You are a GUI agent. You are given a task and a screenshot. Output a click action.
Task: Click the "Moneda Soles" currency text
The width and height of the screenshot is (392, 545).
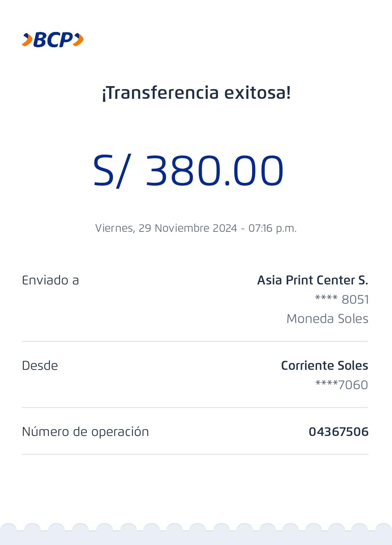click(x=327, y=319)
